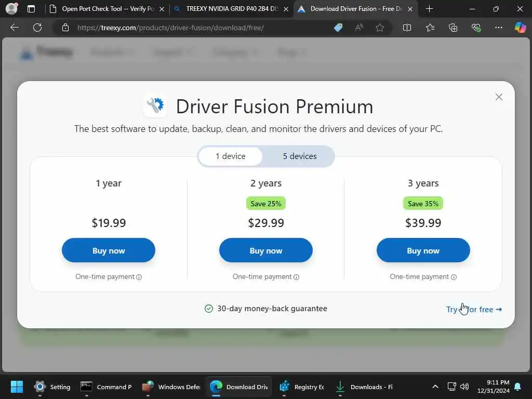Viewport: 532px width, 399px height.
Task: Buy the 1 year plan at $19.99
Action: [x=109, y=250]
